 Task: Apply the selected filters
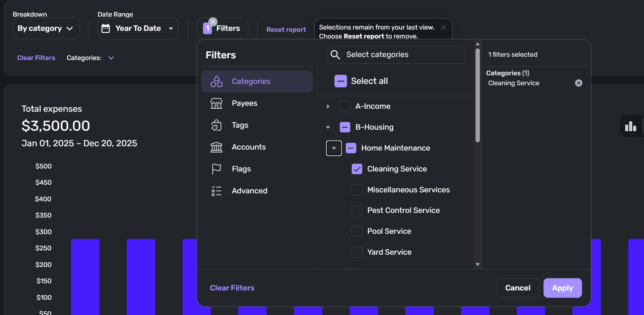pos(562,288)
